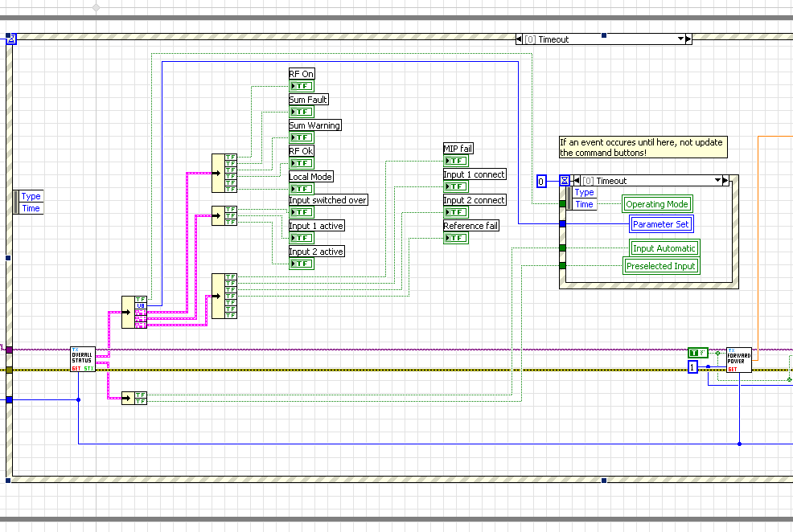Click the Operating Mode local variable

tap(657, 204)
